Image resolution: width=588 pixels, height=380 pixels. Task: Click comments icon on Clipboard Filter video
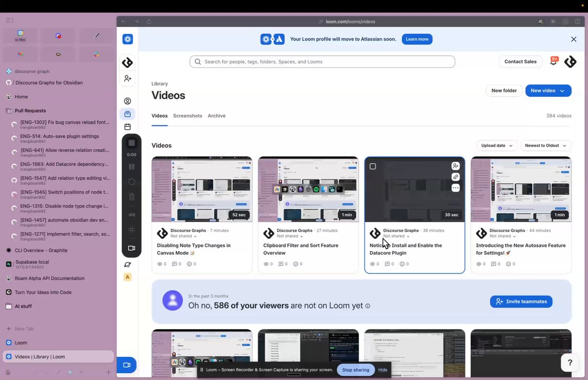[x=281, y=264]
